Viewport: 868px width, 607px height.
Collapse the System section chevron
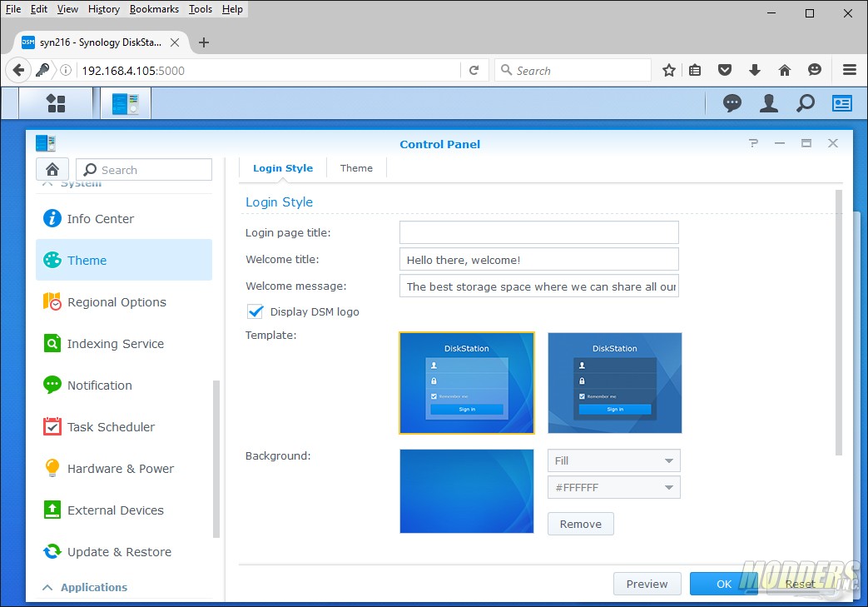pos(47,183)
